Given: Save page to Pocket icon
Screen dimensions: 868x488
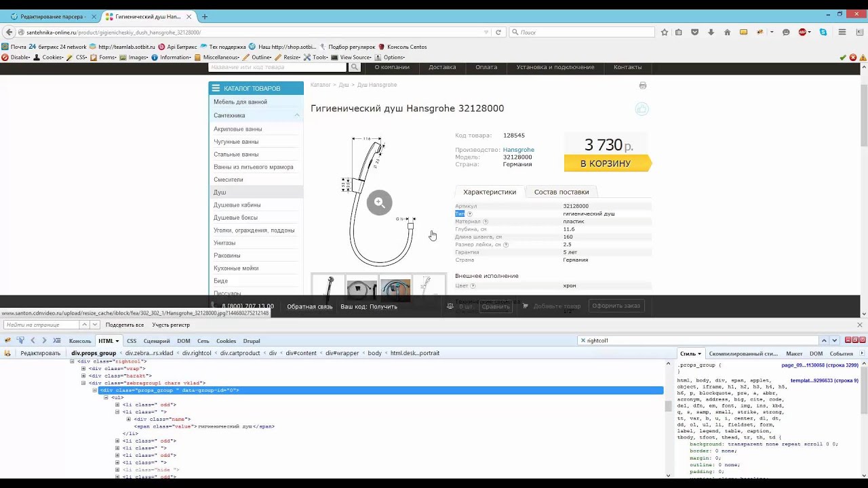Looking at the screenshot, I should [x=695, y=32].
